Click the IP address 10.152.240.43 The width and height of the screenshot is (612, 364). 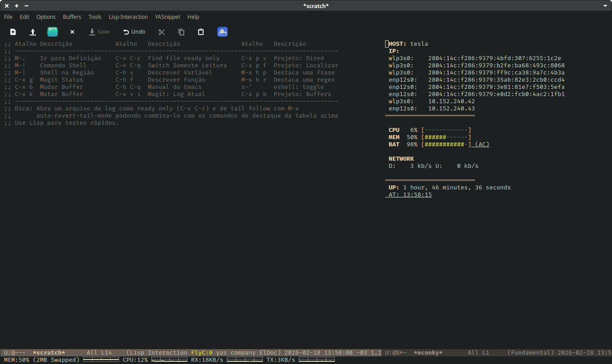[452, 109]
